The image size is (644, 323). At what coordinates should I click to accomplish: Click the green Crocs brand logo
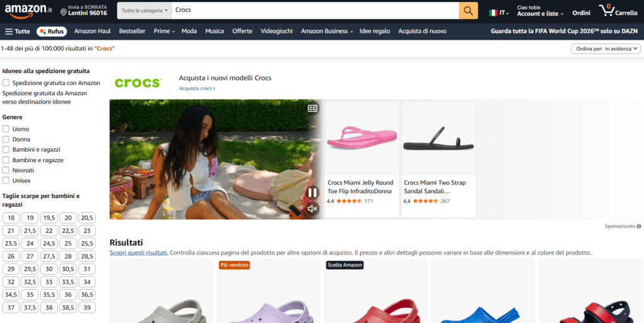(x=137, y=82)
